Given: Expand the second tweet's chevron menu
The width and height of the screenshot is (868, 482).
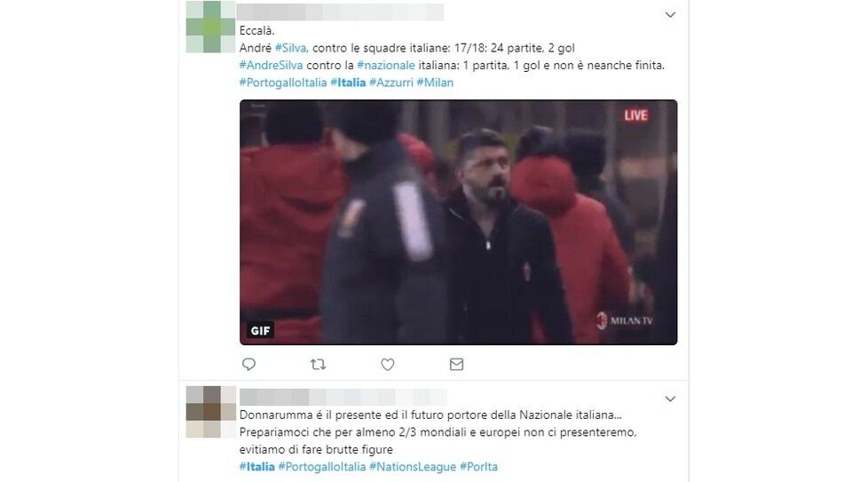Looking at the screenshot, I should tap(670, 399).
